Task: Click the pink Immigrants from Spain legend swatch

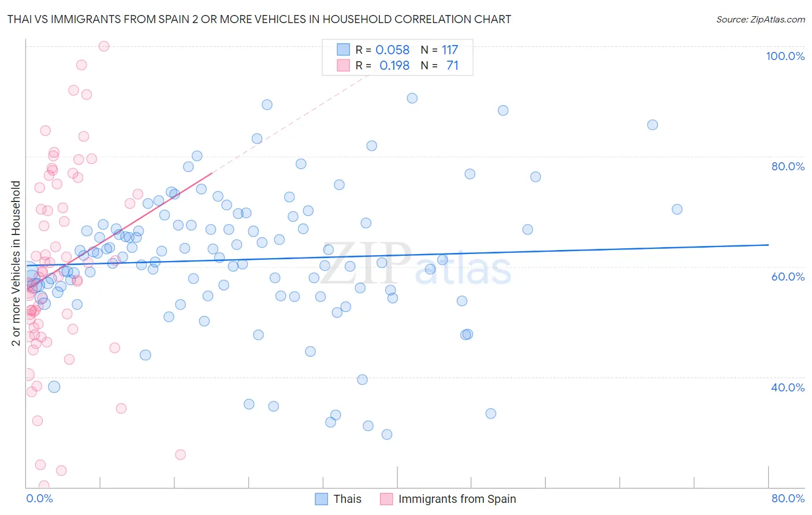Action: (386, 499)
